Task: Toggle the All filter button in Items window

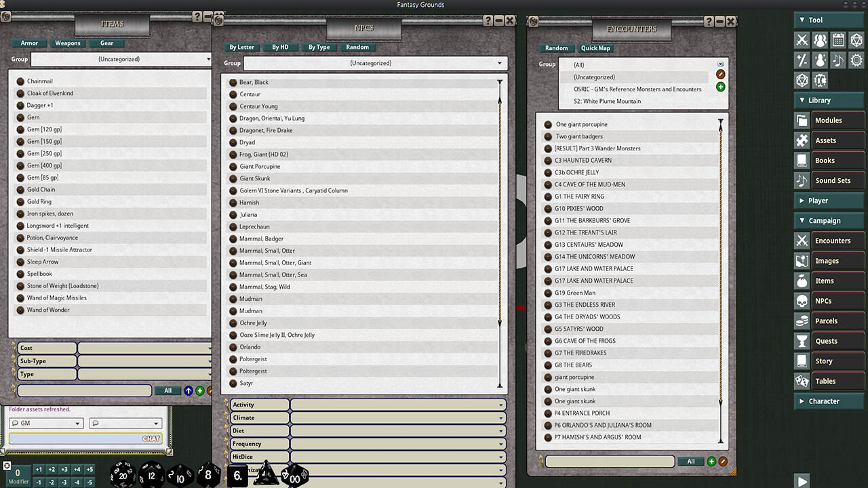Action: [x=167, y=390]
